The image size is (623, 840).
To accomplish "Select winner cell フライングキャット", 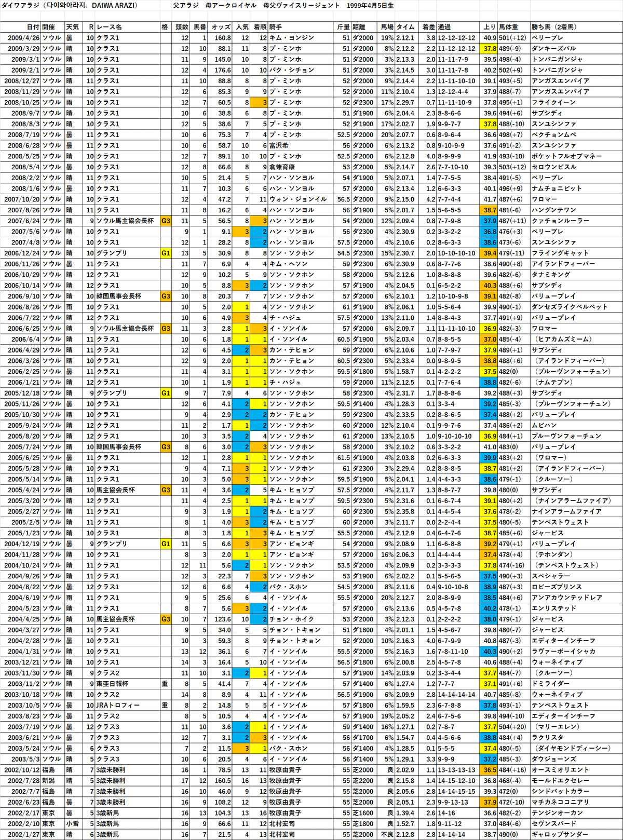I will coord(560,253).
